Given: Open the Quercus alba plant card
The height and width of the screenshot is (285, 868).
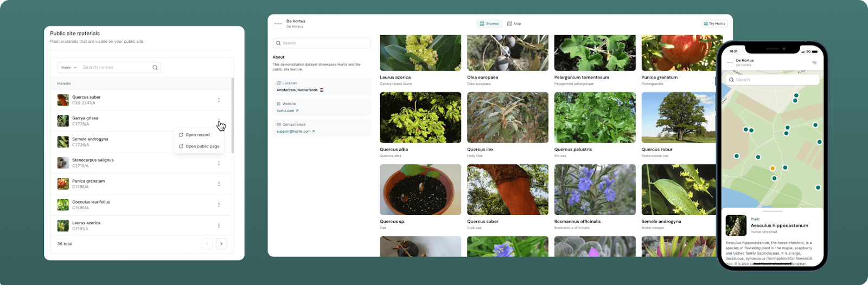Looking at the screenshot, I should [x=420, y=125].
